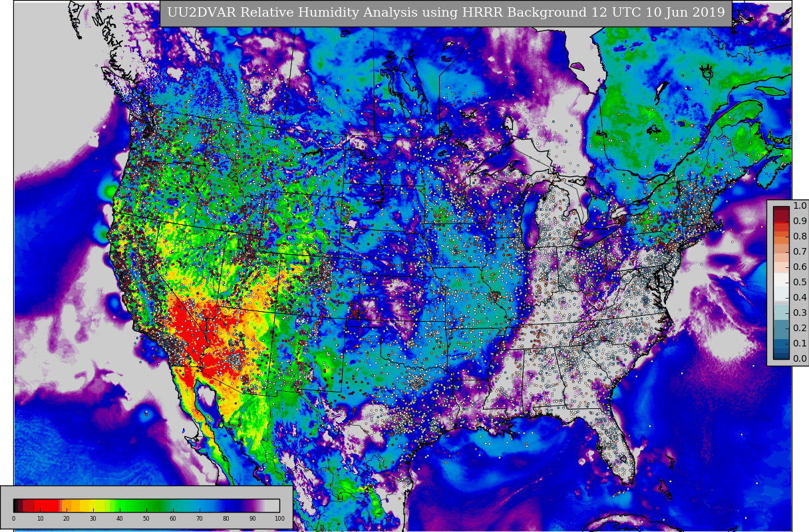
Task: Click the 0.0 label on right colorbar
Action: [800, 359]
